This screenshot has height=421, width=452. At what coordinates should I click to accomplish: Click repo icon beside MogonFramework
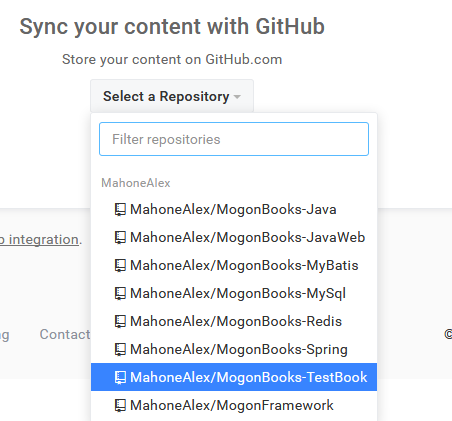[x=120, y=406]
